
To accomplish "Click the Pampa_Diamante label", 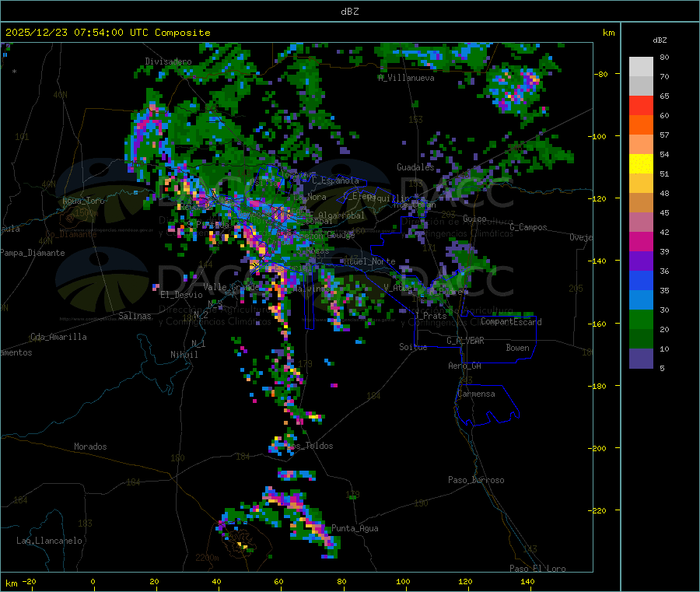I will click(32, 253).
